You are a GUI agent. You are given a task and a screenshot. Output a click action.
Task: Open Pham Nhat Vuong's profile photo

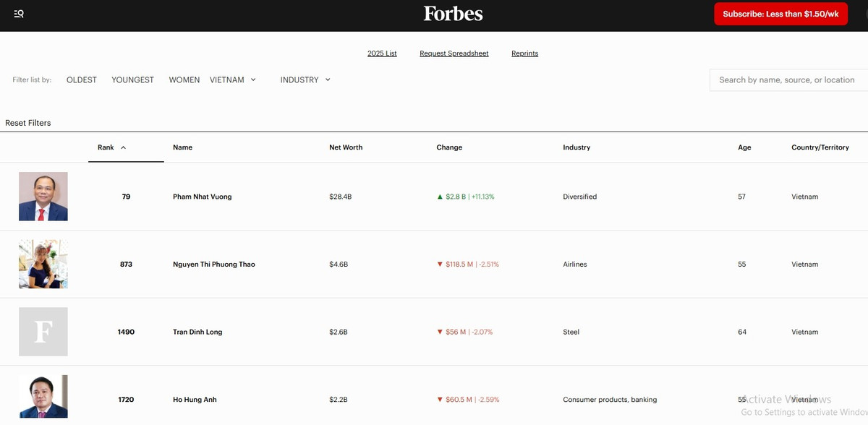click(43, 197)
